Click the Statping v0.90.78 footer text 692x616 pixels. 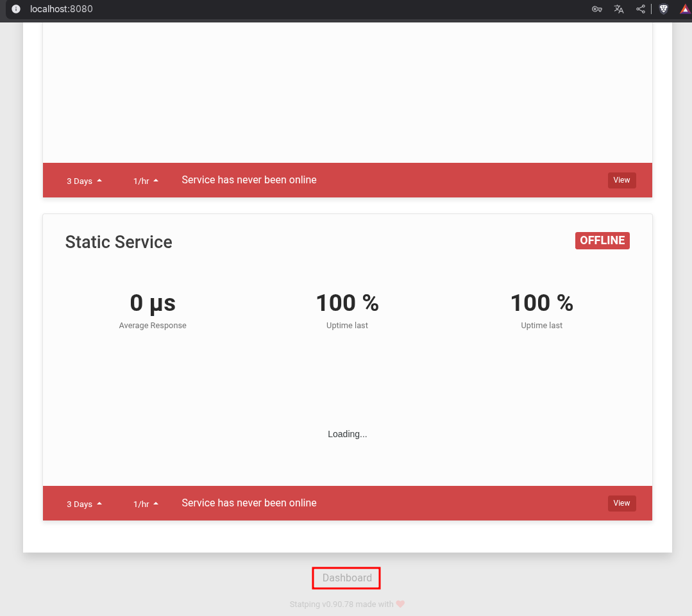coord(341,604)
